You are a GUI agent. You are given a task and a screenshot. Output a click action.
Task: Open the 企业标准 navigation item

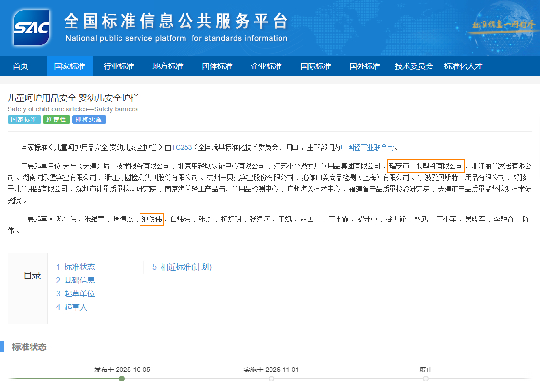point(266,66)
